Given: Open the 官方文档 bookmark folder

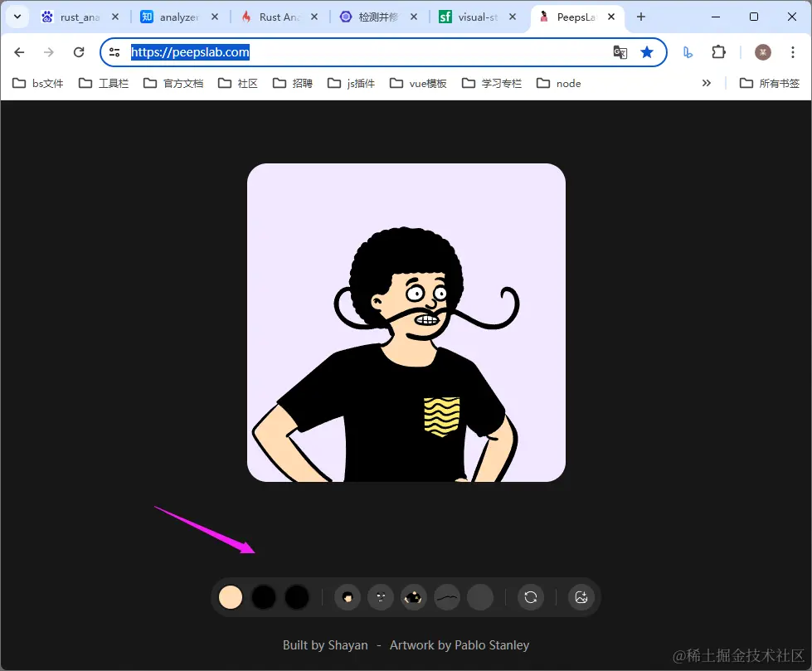Looking at the screenshot, I should [x=173, y=84].
